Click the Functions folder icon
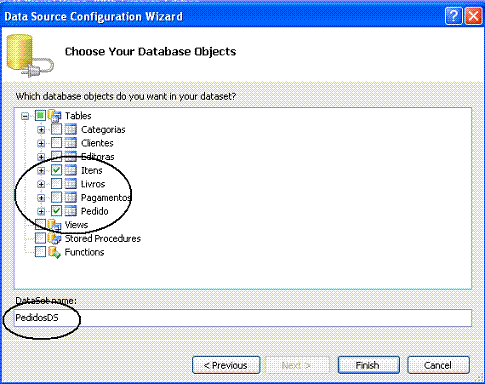This screenshot has height=384, width=485. coord(55,252)
